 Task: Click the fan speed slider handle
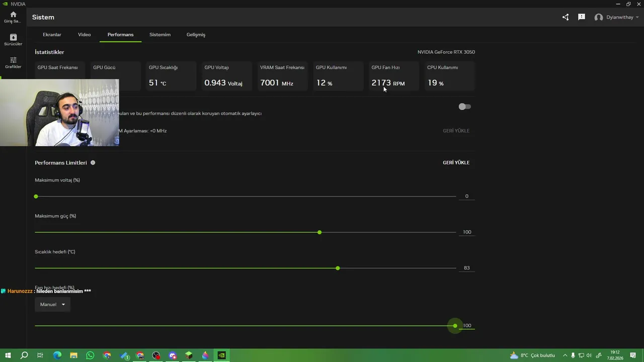point(455,326)
